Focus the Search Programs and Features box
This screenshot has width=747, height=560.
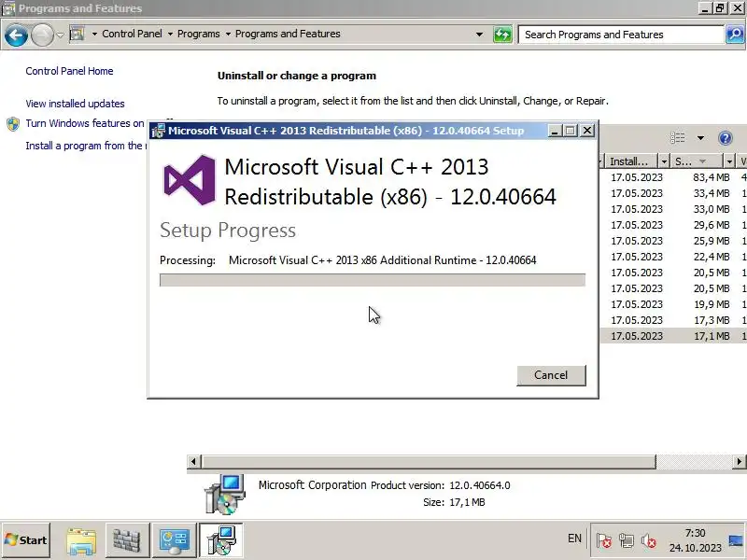coord(621,35)
